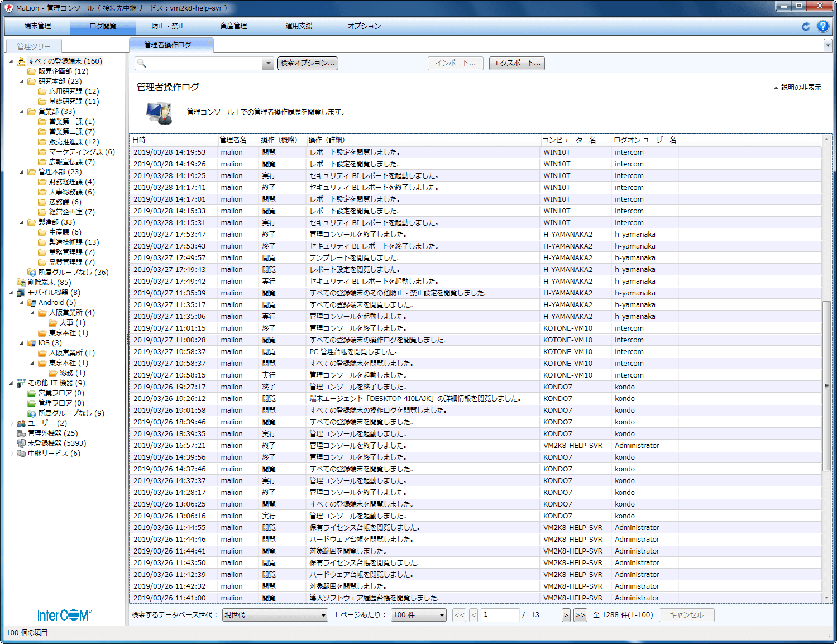Click the モバイル機器 tree icon
Viewport: 837px width, 644px height.
[21, 293]
